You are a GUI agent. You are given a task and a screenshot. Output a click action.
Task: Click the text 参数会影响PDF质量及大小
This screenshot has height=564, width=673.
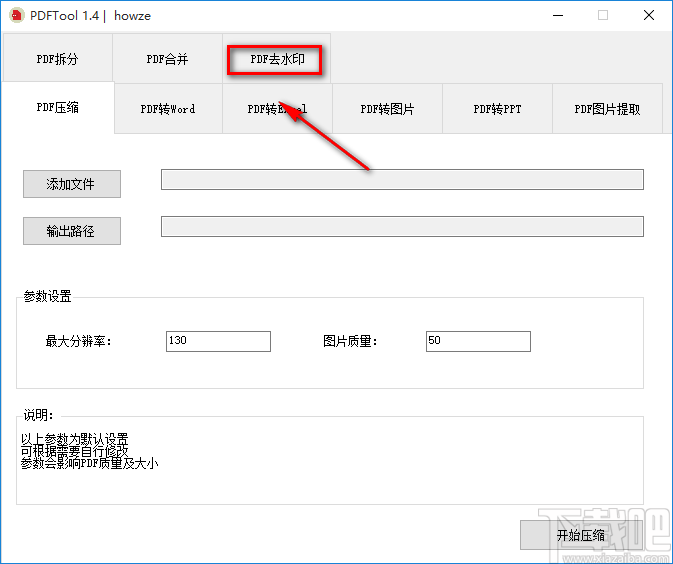coord(90,463)
